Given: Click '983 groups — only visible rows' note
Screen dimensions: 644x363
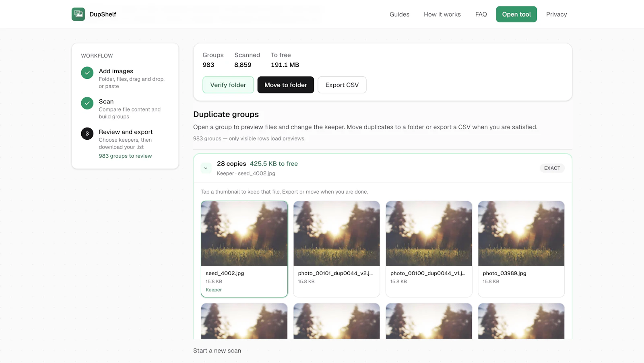Looking at the screenshot, I should click(249, 138).
